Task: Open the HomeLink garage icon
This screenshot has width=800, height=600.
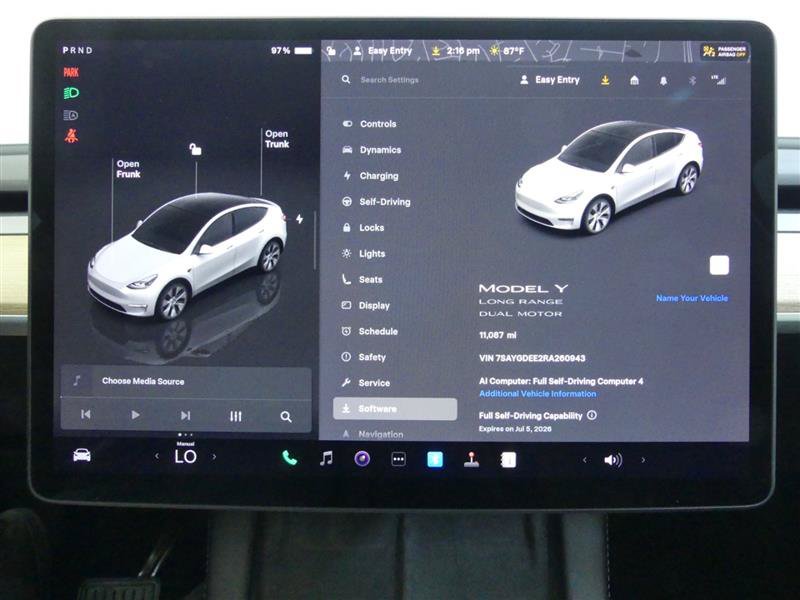Action: tap(634, 80)
